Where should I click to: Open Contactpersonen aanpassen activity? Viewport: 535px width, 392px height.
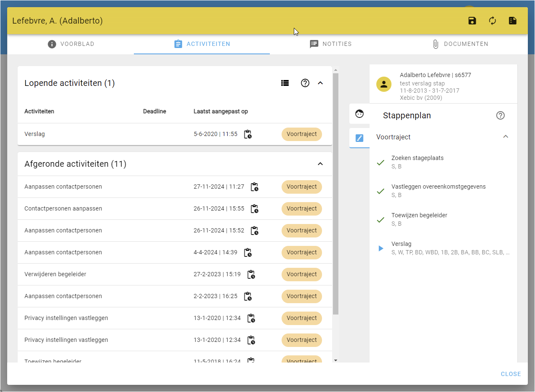click(x=175, y=208)
